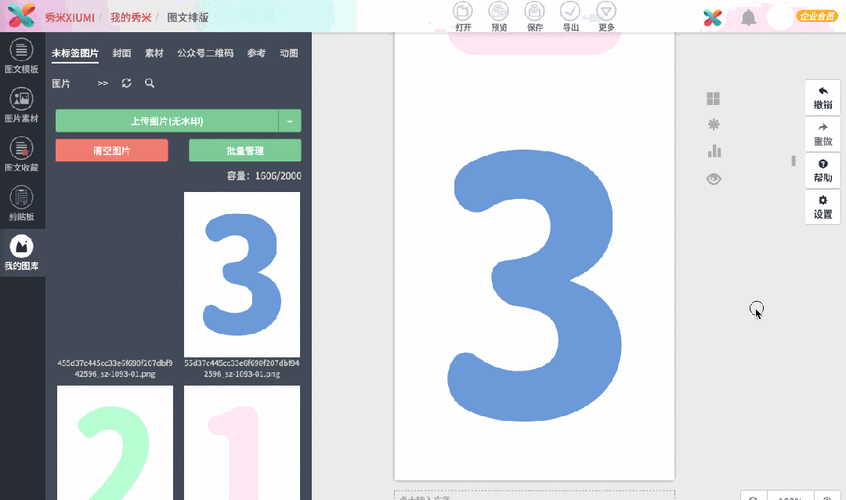
Task: Switch to the 封面 tab
Action: click(122, 53)
